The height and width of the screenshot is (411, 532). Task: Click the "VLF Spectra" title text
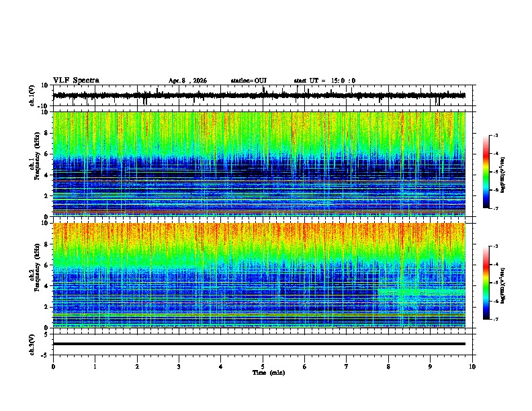(x=76, y=80)
